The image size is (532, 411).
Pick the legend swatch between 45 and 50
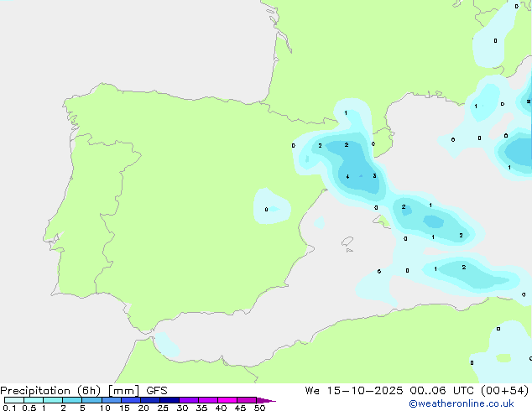247,400
